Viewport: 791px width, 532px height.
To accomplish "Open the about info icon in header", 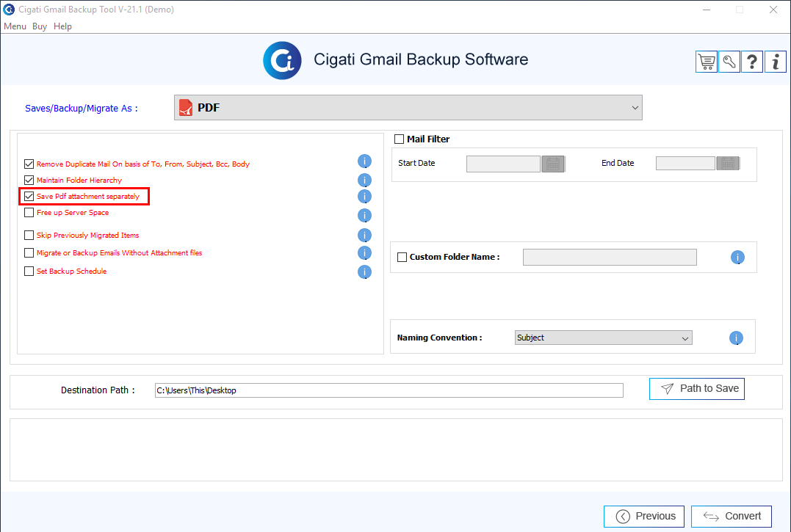I will click(x=776, y=62).
